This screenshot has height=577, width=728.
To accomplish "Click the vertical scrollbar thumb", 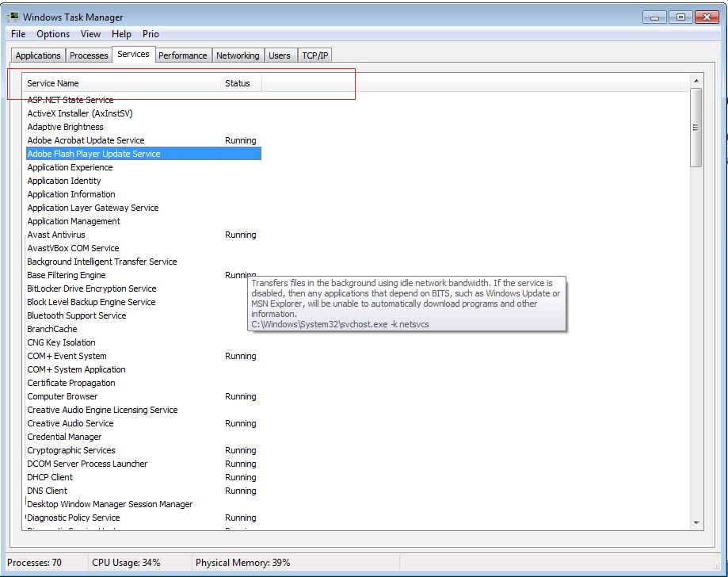I will coord(696,128).
